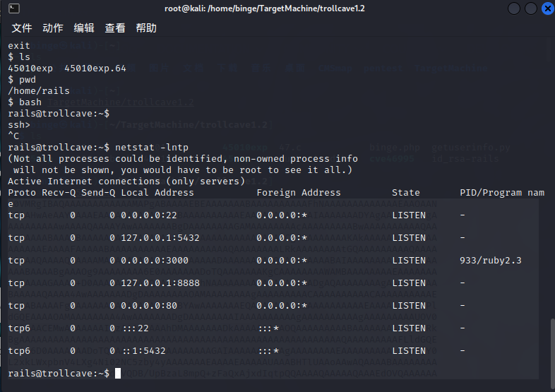Click the 'Active Internet connections' line
The image size is (555, 392).
point(126,182)
